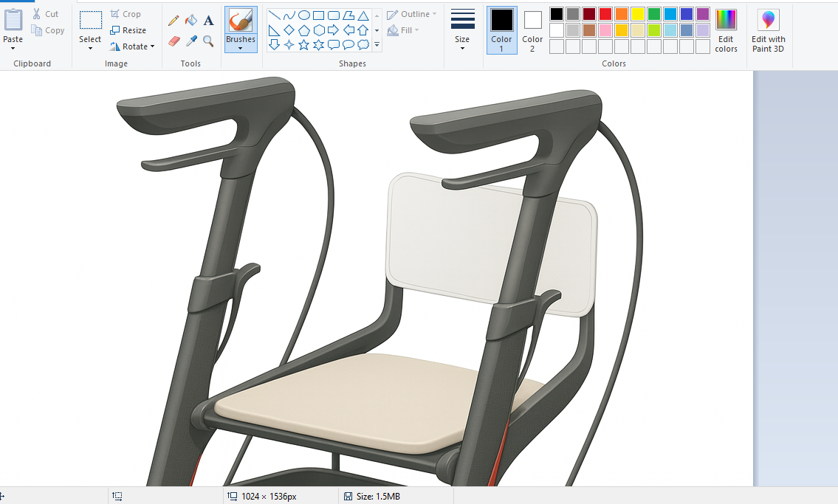This screenshot has height=504, width=838.
Task: Click the Resize button
Action: coord(128,30)
